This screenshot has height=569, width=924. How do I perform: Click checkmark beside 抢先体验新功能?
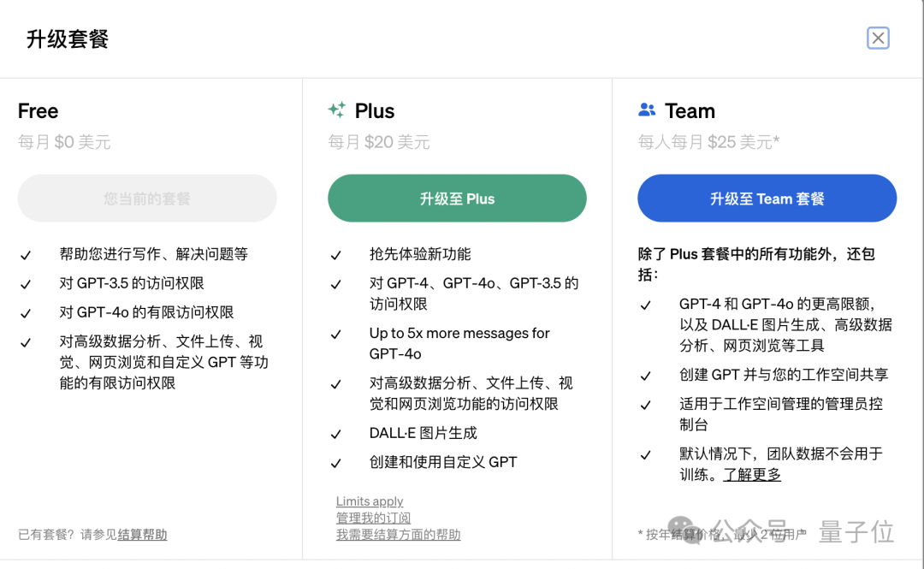point(335,255)
